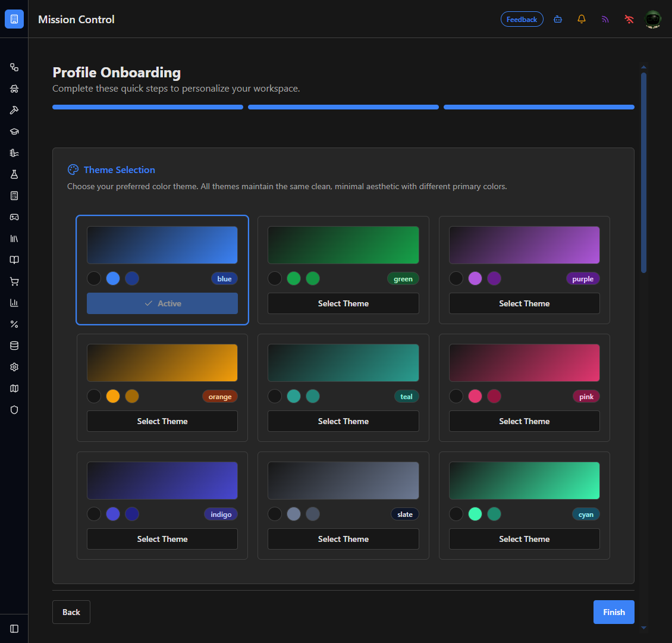Click the second onboarding progress segment
The height and width of the screenshot is (643, 672).
pyautogui.click(x=343, y=107)
